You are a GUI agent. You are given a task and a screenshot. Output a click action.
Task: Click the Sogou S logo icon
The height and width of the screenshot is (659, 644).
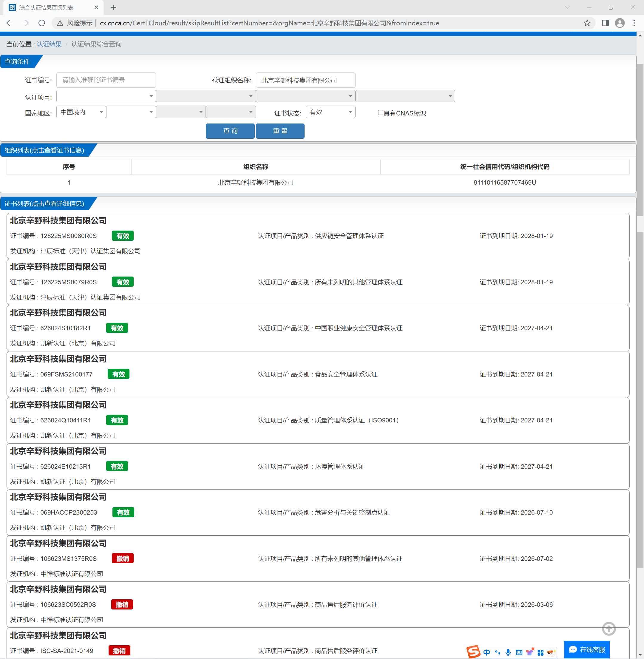click(474, 652)
